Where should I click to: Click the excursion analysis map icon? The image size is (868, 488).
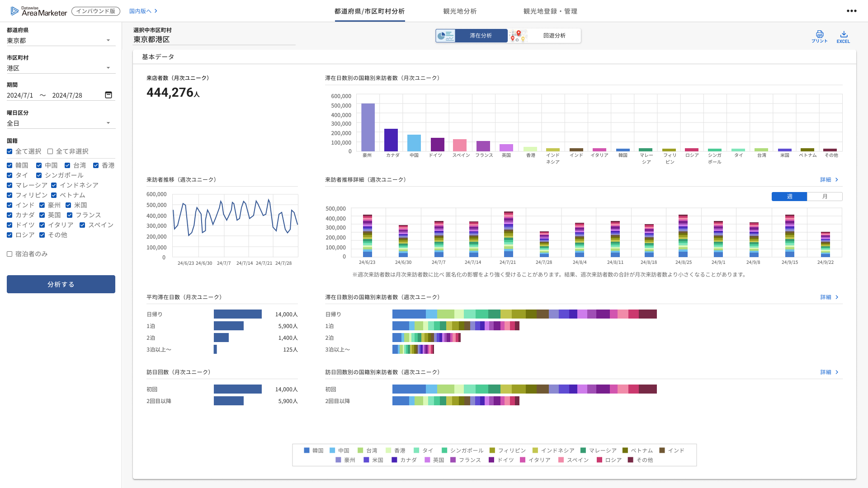(518, 36)
